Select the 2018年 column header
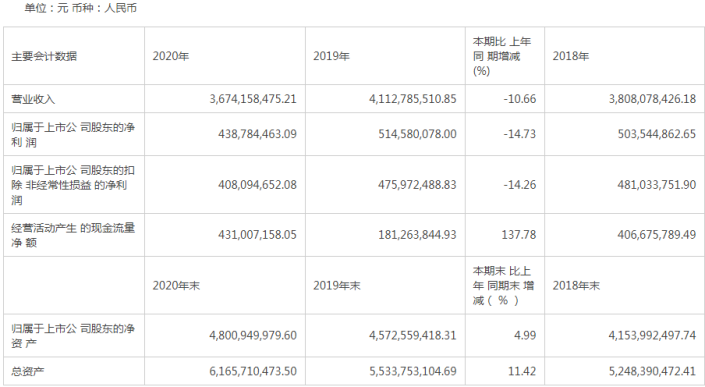705x387 pixels. (624, 56)
